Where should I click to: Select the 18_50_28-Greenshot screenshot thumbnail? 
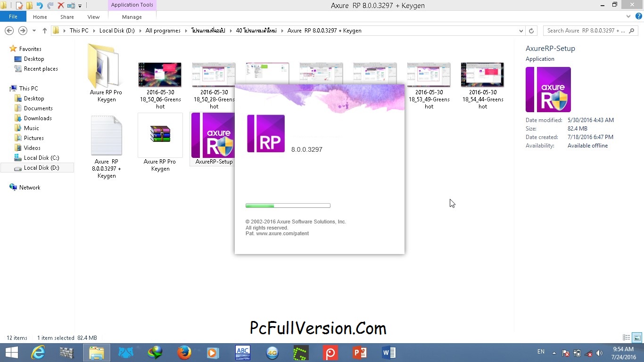[214, 85]
